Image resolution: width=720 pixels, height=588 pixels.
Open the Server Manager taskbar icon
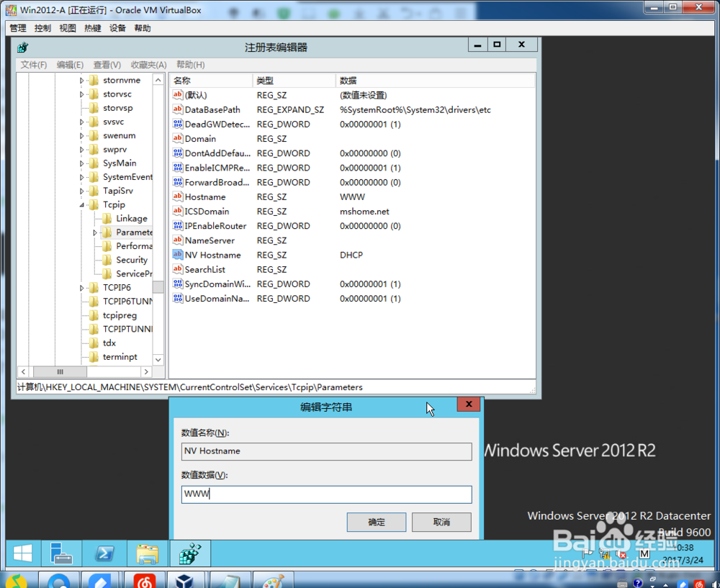(x=61, y=553)
